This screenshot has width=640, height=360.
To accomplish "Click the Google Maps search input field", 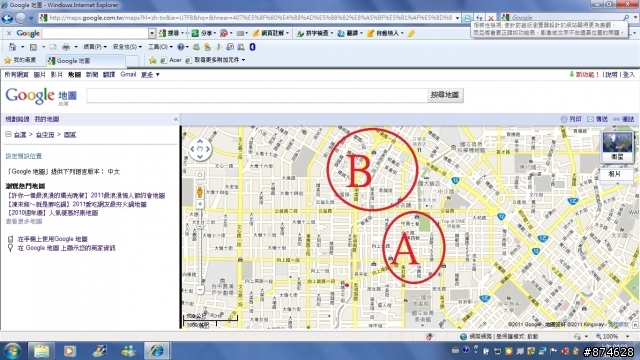I will pyautogui.click(x=257, y=95).
